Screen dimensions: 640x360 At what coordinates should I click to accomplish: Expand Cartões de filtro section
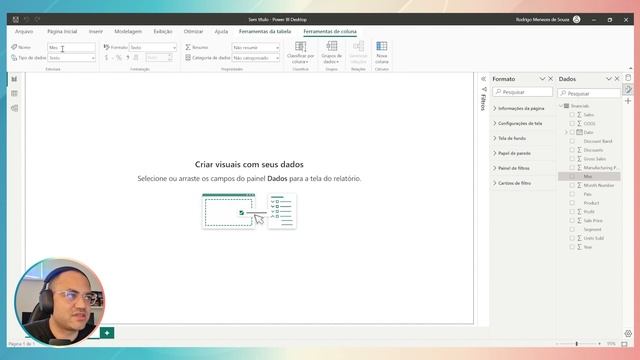512,183
